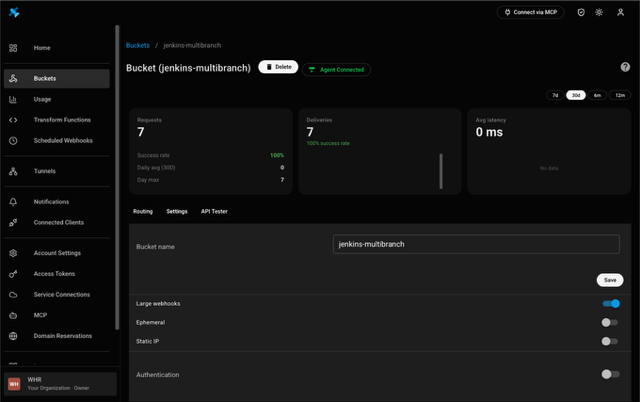Image resolution: width=640 pixels, height=402 pixels.
Task: Click the Buckets sidebar icon
Action: [13, 78]
